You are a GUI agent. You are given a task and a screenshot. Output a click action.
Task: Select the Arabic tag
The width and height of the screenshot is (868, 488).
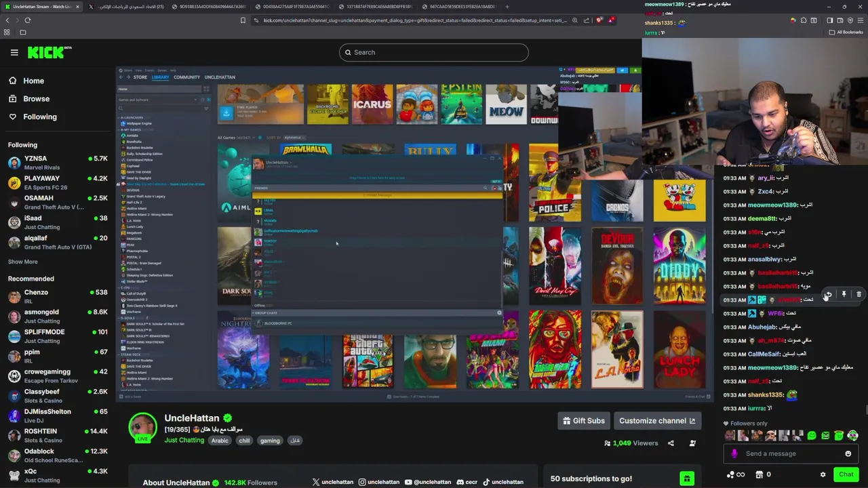tap(220, 441)
